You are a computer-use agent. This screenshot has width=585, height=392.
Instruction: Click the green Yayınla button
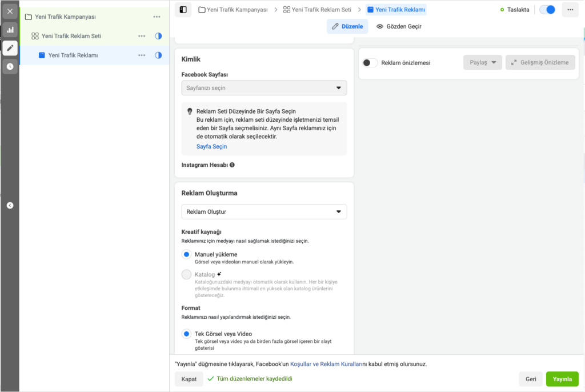click(562, 379)
